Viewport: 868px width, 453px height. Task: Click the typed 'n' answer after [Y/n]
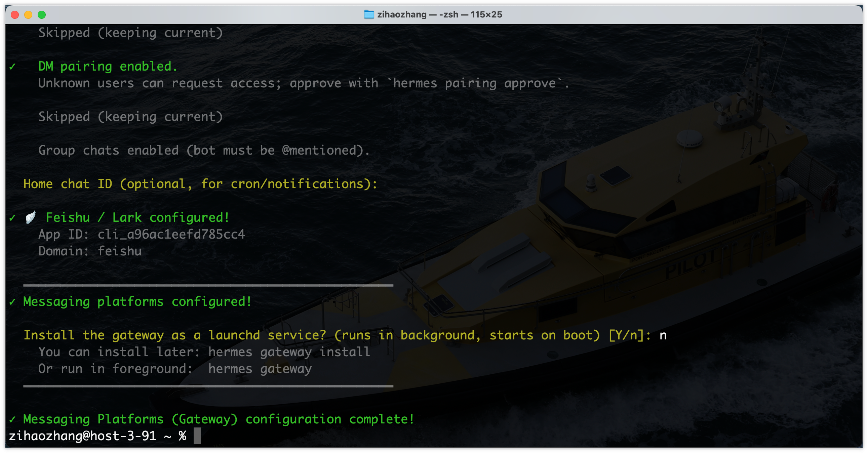click(663, 335)
